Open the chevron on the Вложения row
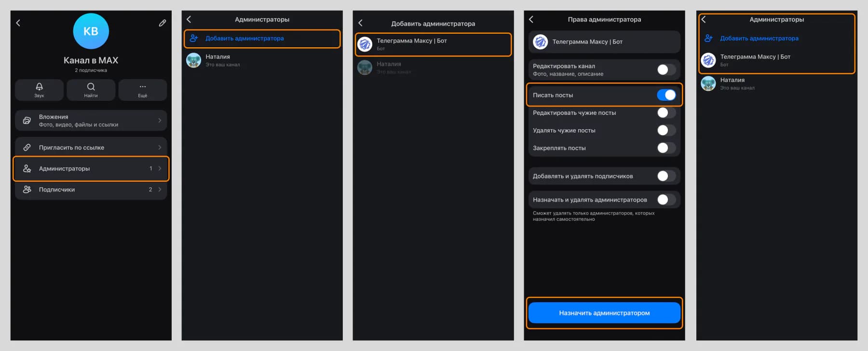 [x=160, y=120]
